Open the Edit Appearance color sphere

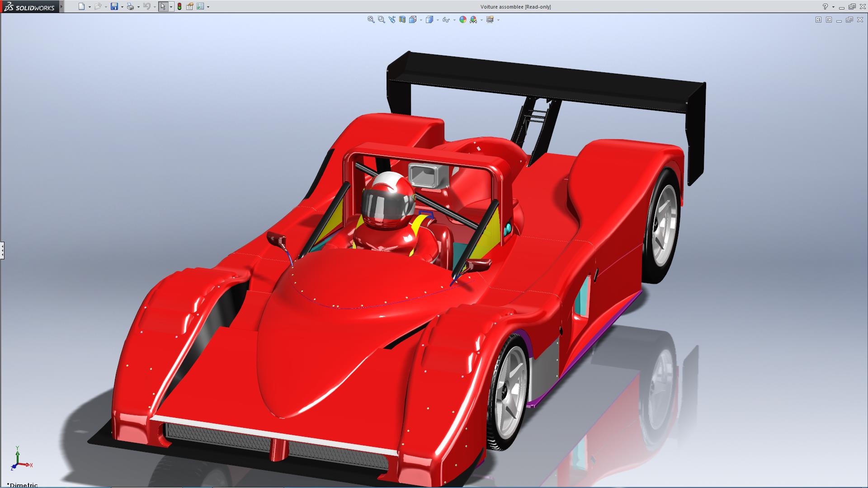(462, 19)
